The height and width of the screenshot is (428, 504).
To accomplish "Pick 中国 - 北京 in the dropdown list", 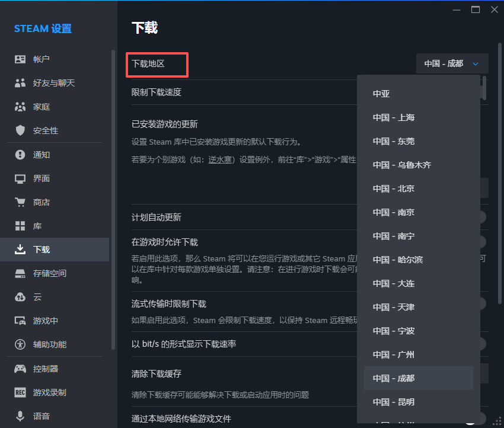I will pos(394,189).
